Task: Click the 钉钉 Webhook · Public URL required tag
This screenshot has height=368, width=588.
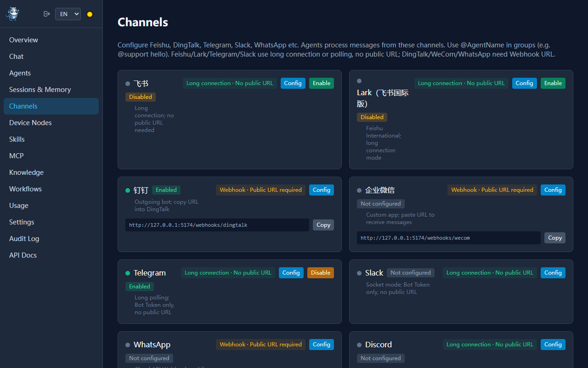Action: [261, 190]
